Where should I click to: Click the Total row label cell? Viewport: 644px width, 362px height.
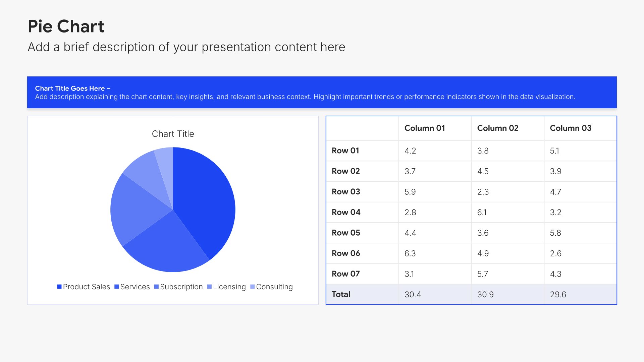363,294
